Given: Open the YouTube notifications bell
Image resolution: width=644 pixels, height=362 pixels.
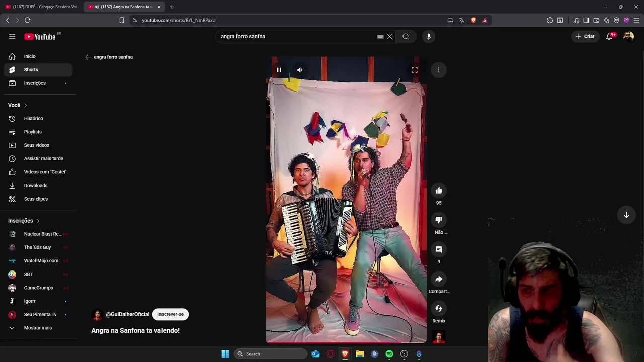Looking at the screenshot, I should [x=609, y=36].
